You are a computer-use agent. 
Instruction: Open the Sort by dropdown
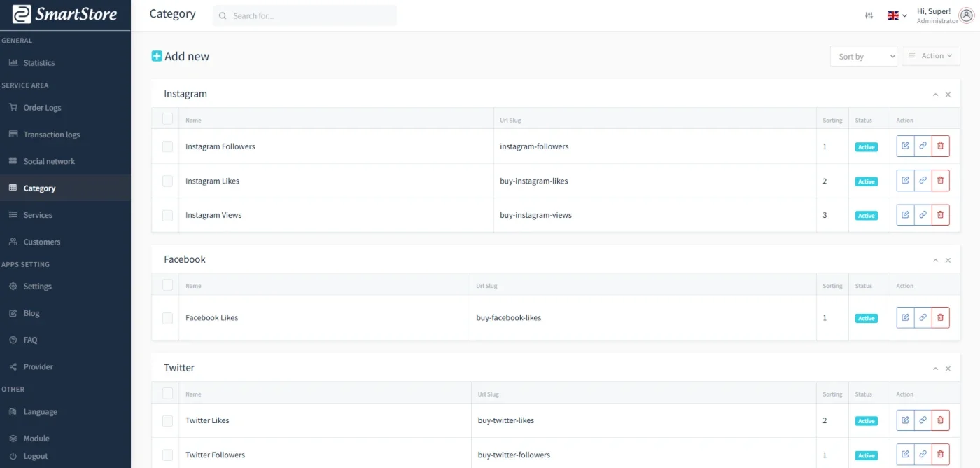[863, 56]
